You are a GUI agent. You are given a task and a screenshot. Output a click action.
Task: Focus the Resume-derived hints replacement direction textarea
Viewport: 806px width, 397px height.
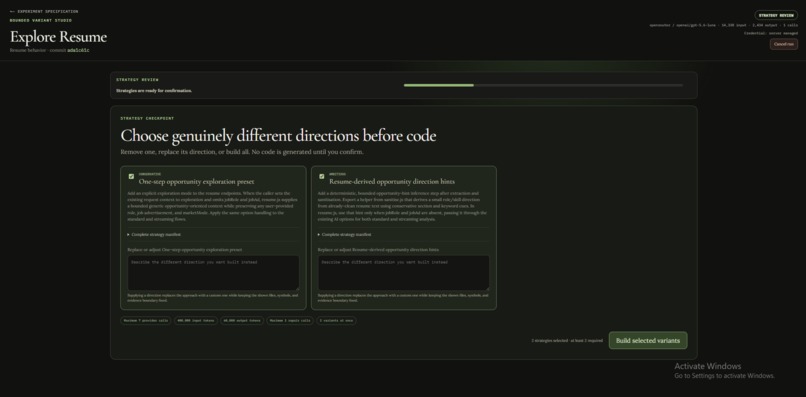(404, 273)
